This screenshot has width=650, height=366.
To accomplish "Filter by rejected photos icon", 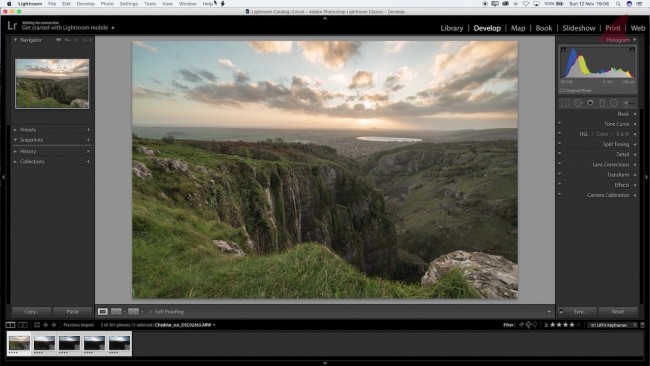I will [535, 325].
